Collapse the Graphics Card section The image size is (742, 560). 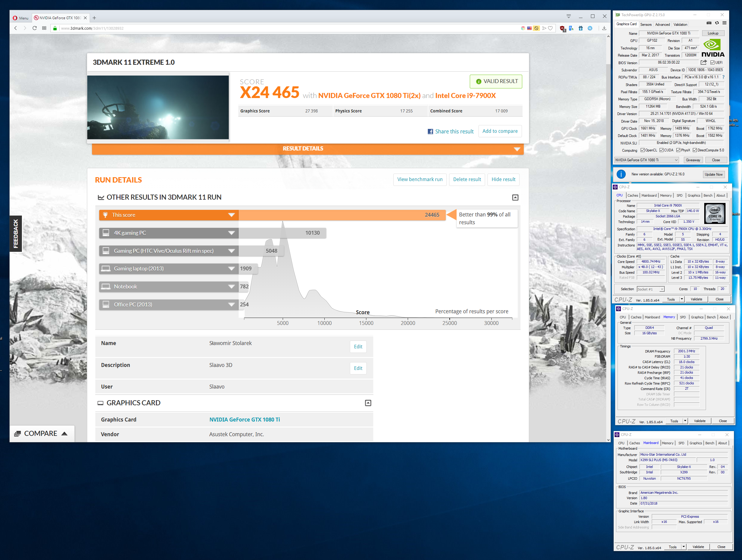point(368,403)
